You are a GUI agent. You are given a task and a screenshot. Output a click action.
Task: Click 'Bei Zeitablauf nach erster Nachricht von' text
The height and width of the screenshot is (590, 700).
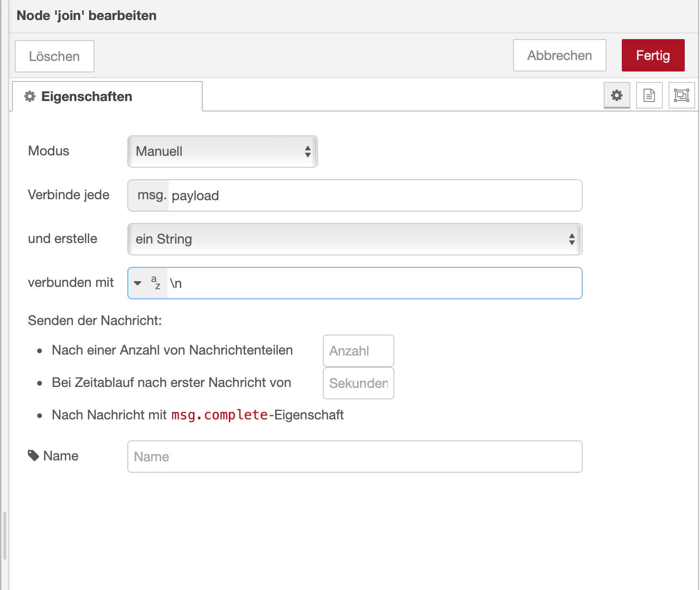point(171,383)
